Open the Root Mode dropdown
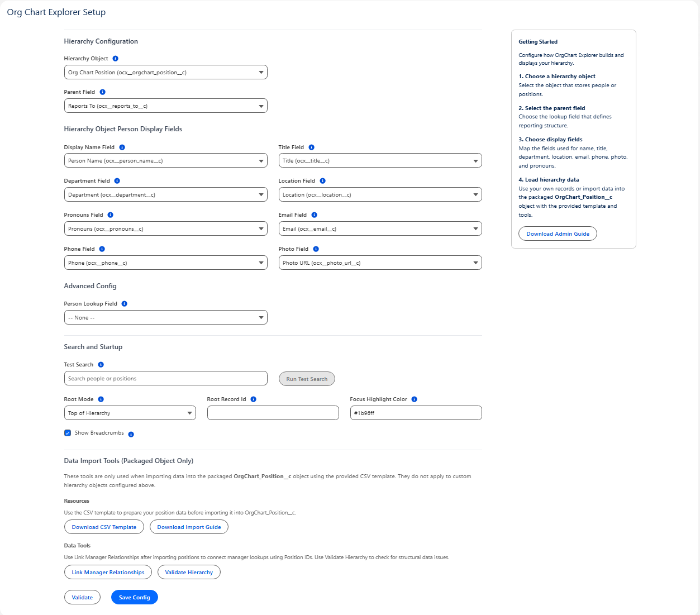700x615 pixels. pos(130,413)
